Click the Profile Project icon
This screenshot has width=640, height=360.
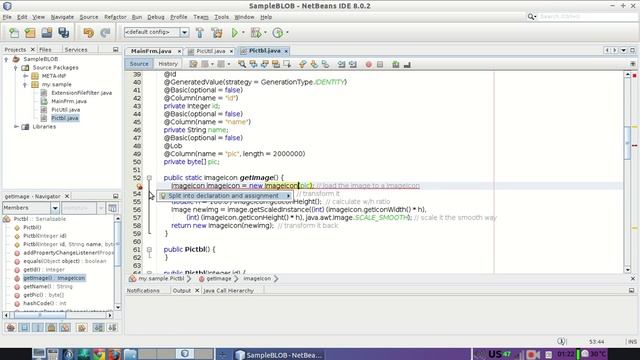click(x=278, y=33)
